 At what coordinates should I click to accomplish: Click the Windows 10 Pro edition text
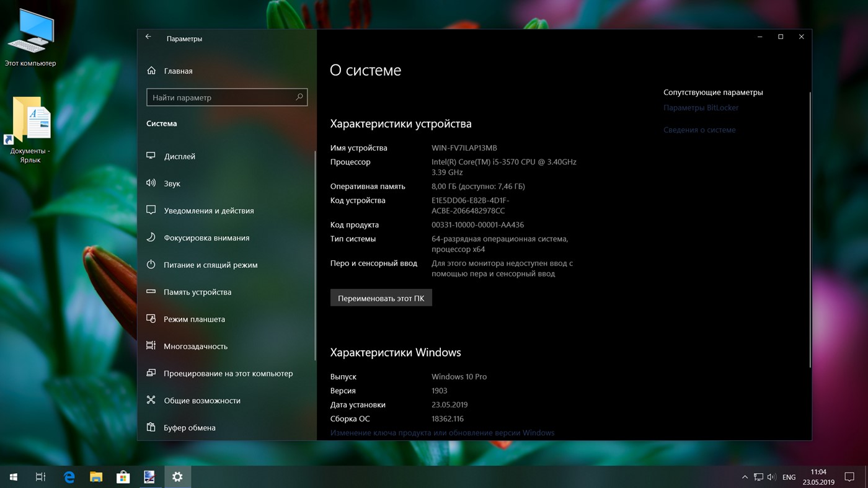[x=459, y=377]
